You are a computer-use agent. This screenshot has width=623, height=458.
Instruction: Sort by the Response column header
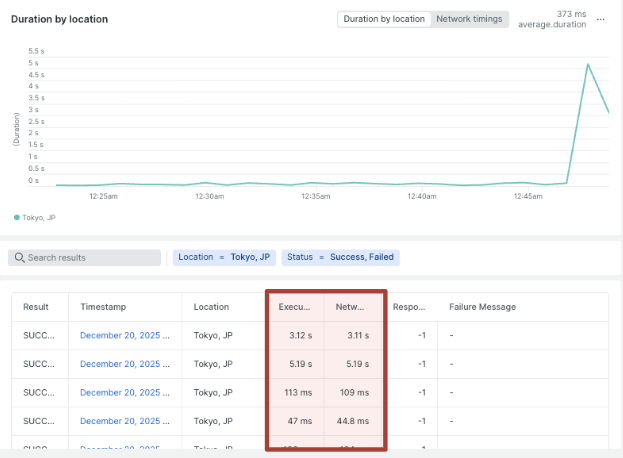point(409,307)
